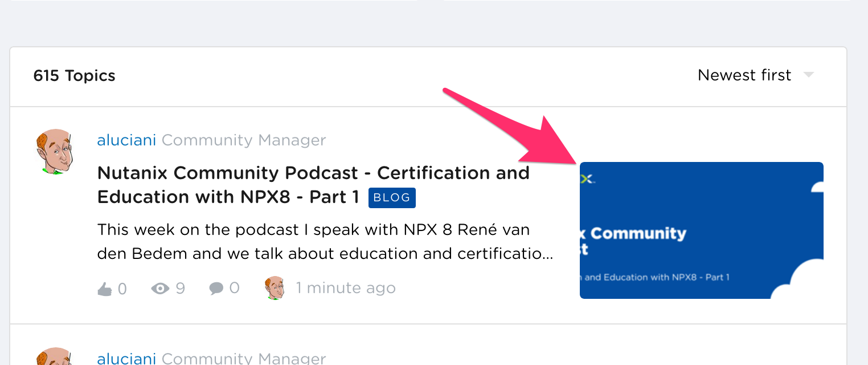Click the 1 minute ago timestamp
This screenshot has height=365, width=868.
(346, 288)
